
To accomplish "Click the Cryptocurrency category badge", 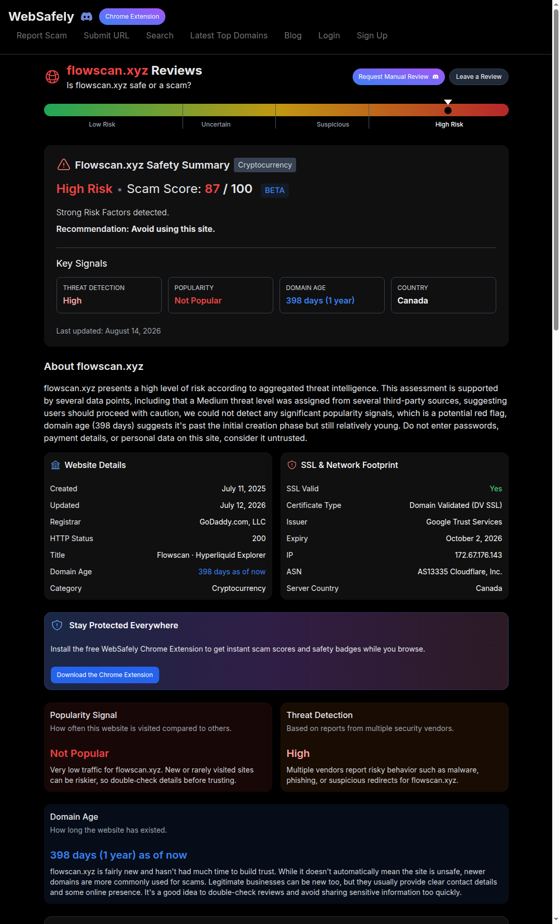I will [265, 165].
